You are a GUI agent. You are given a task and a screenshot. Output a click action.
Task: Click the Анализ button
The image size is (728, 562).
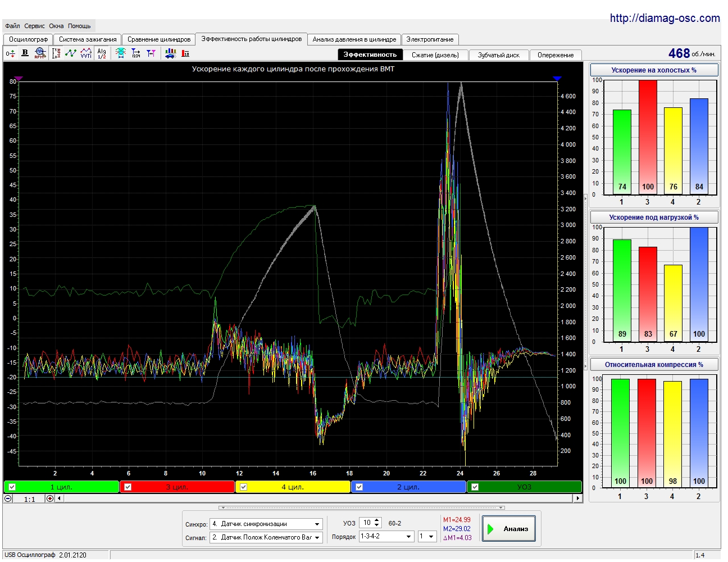tap(509, 529)
